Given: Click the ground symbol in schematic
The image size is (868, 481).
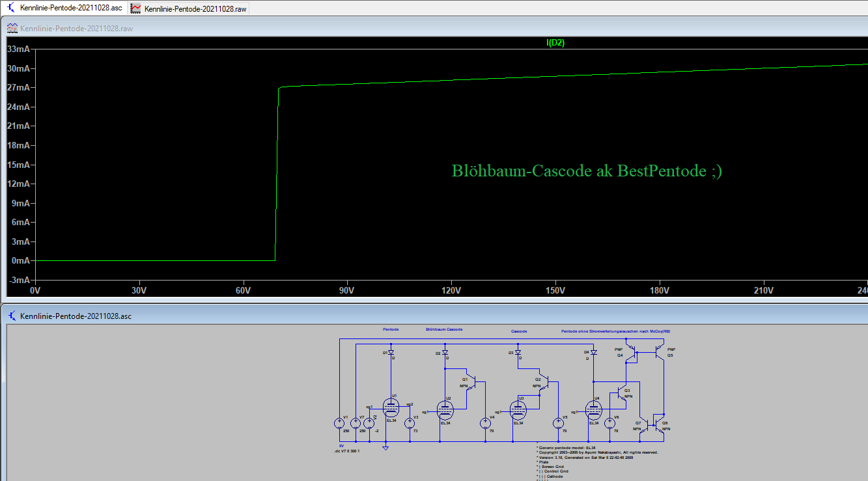Looking at the screenshot, I should click(385, 448).
